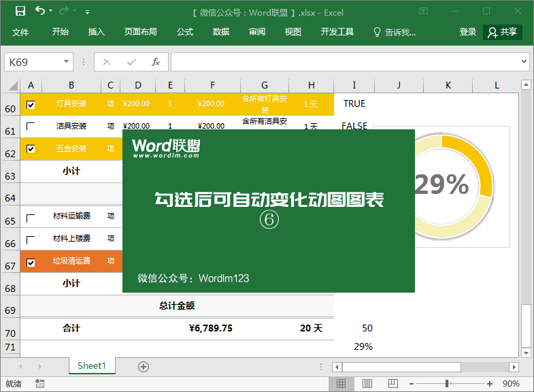
Task: Click the zoom in plus button
Action: coord(490,384)
